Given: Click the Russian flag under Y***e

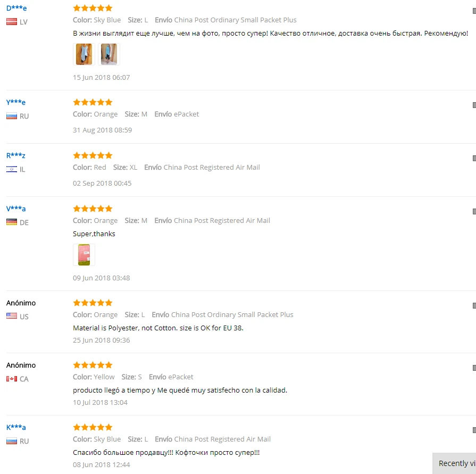Looking at the screenshot, I should click(x=12, y=116).
